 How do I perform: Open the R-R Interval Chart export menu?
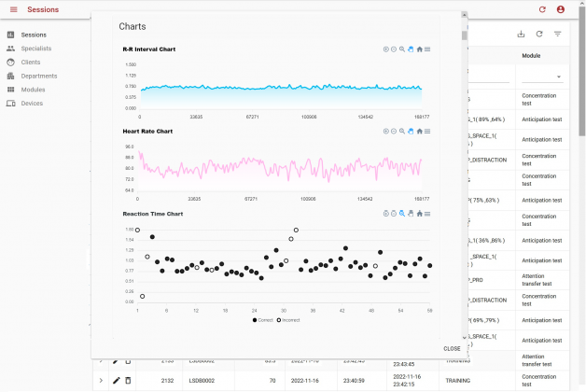tap(427, 49)
